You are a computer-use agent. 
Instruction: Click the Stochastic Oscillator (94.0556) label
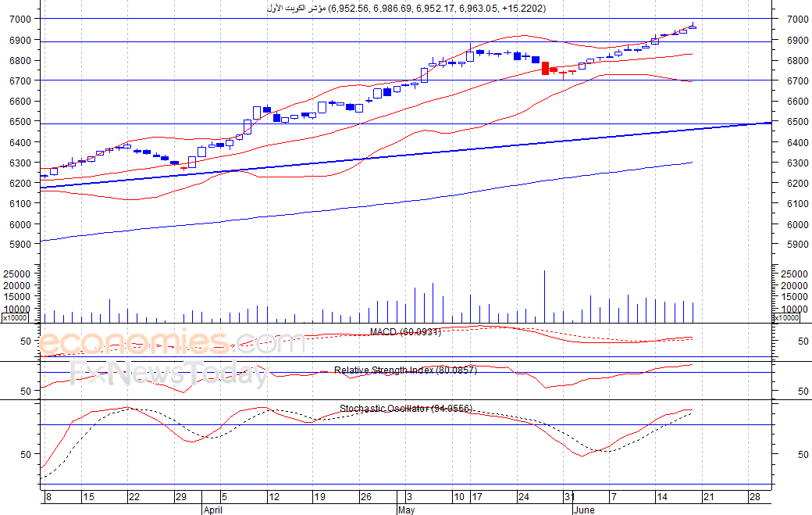tap(406, 408)
